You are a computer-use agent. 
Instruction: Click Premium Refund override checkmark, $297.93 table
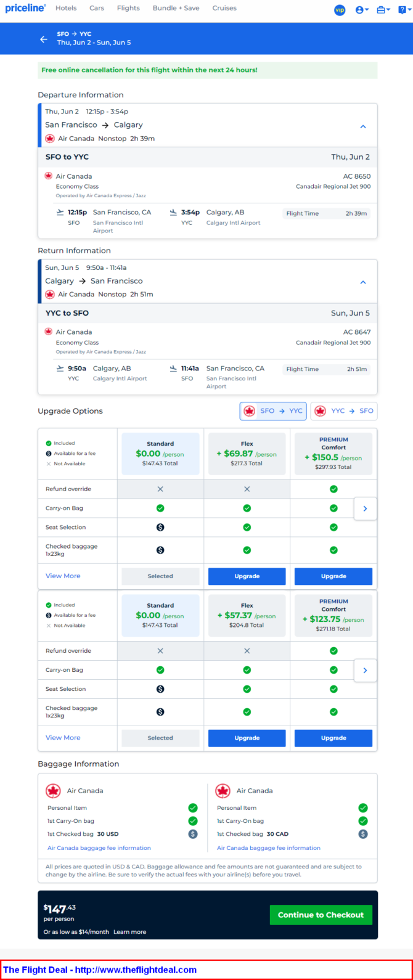click(x=333, y=489)
